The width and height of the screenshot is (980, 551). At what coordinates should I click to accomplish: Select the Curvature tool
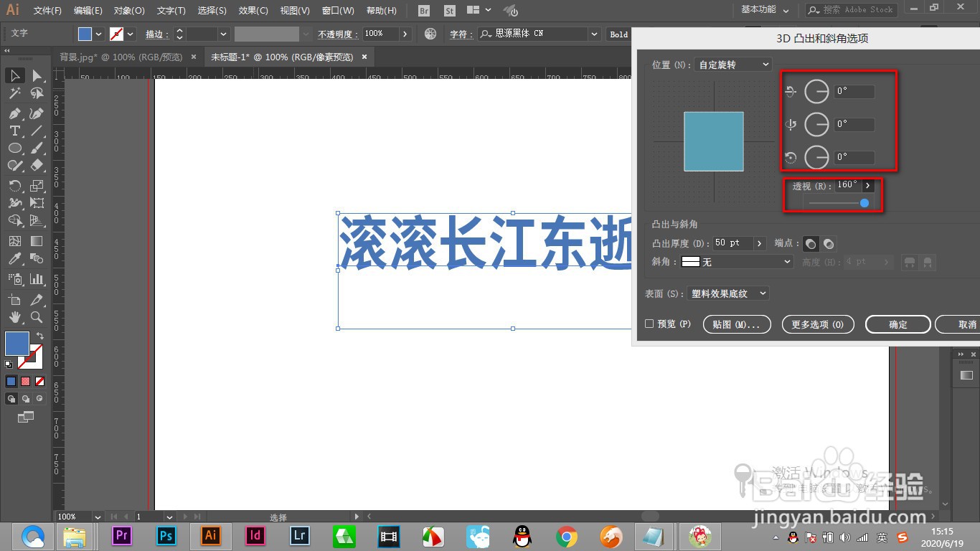click(37, 113)
